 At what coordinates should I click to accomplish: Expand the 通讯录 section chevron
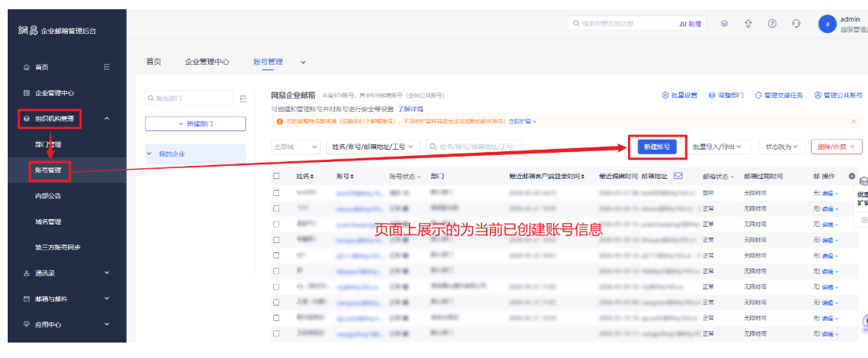pos(106,273)
